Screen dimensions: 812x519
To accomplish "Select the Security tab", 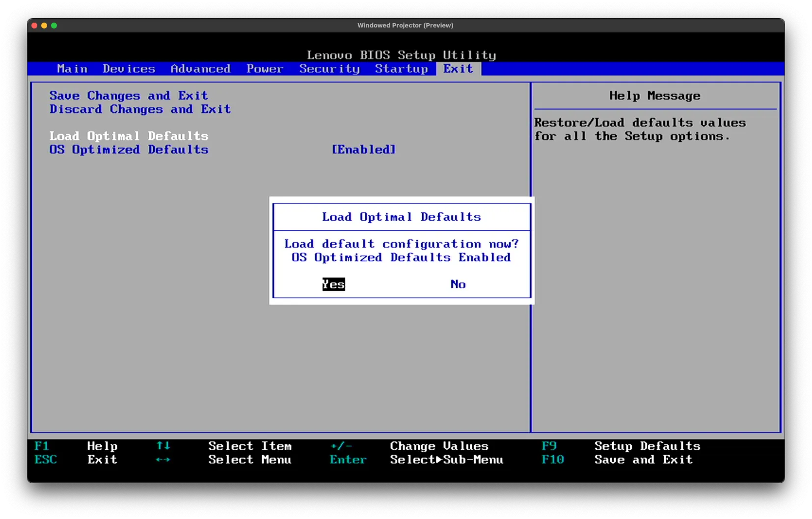I will [x=329, y=69].
